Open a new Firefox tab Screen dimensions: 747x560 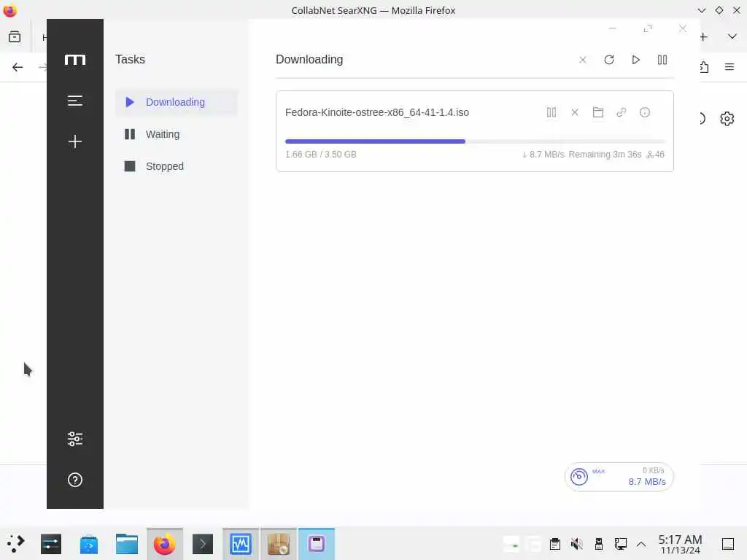(x=704, y=36)
